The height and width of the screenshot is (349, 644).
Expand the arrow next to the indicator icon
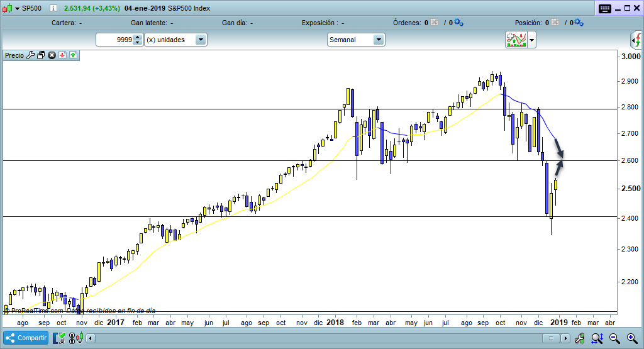(x=533, y=40)
